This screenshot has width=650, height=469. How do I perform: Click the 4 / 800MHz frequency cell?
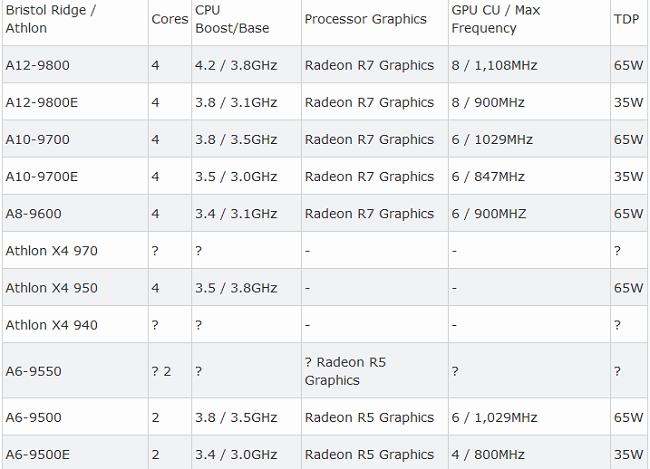point(487,454)
